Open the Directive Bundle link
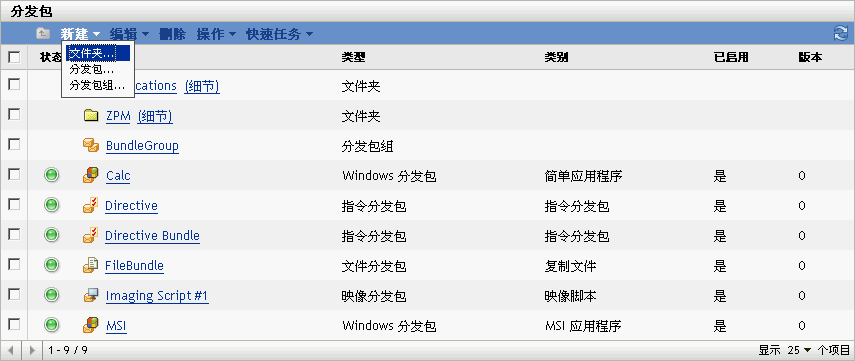 point(152,236)
